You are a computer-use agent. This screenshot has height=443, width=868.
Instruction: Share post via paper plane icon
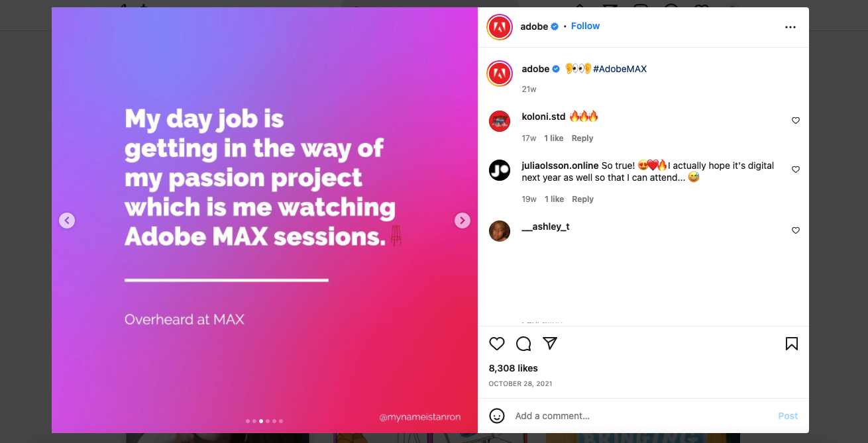click(550, 343)
